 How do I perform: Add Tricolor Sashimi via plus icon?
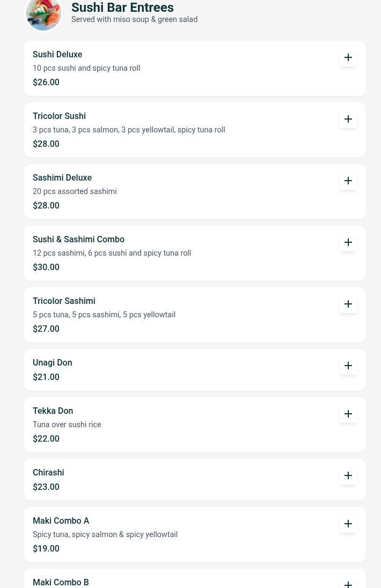348,304
